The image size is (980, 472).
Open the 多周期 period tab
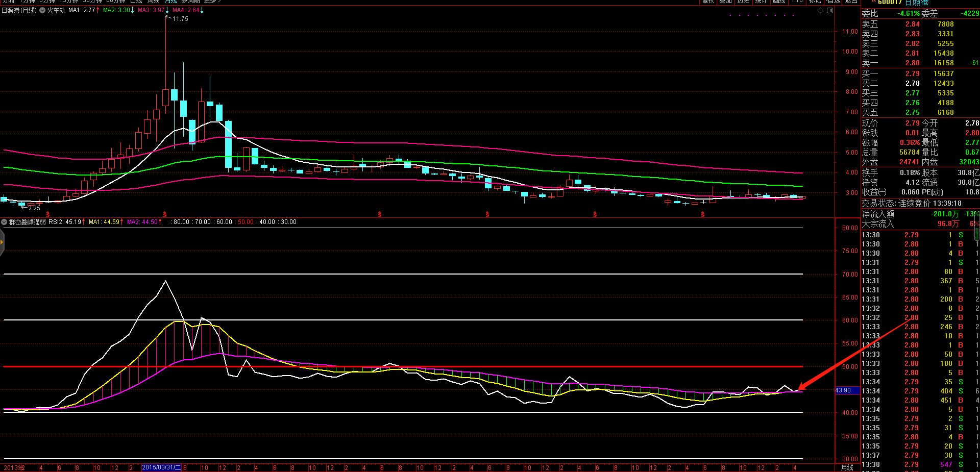pyautogui.click(x=190, y=2)
